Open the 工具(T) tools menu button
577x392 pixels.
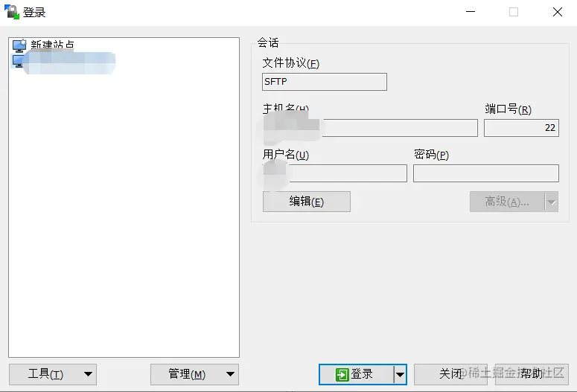pos(53,374)
